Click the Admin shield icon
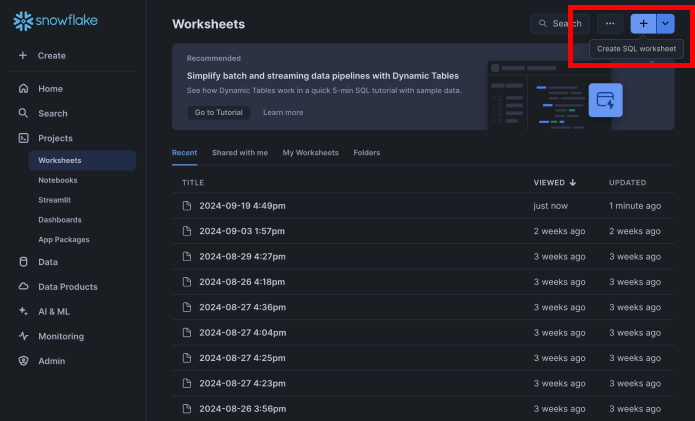Screen dimensions: 695x421 point(23,361)
